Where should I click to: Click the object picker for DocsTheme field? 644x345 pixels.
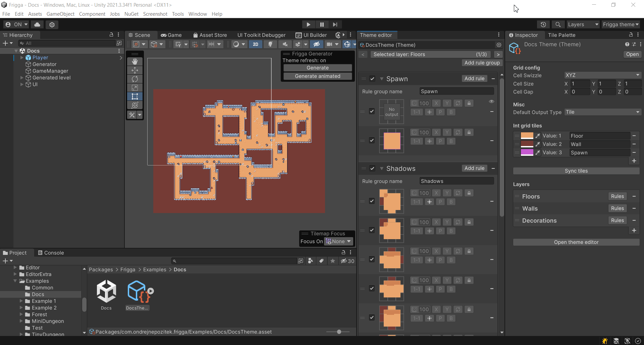(x=499, y=45)
